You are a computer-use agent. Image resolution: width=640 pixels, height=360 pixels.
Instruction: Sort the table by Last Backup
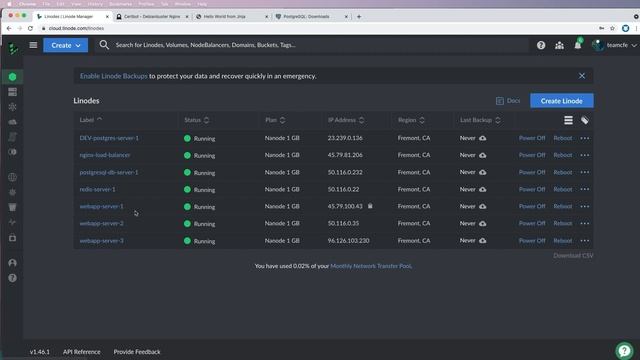tap(480, 120)
